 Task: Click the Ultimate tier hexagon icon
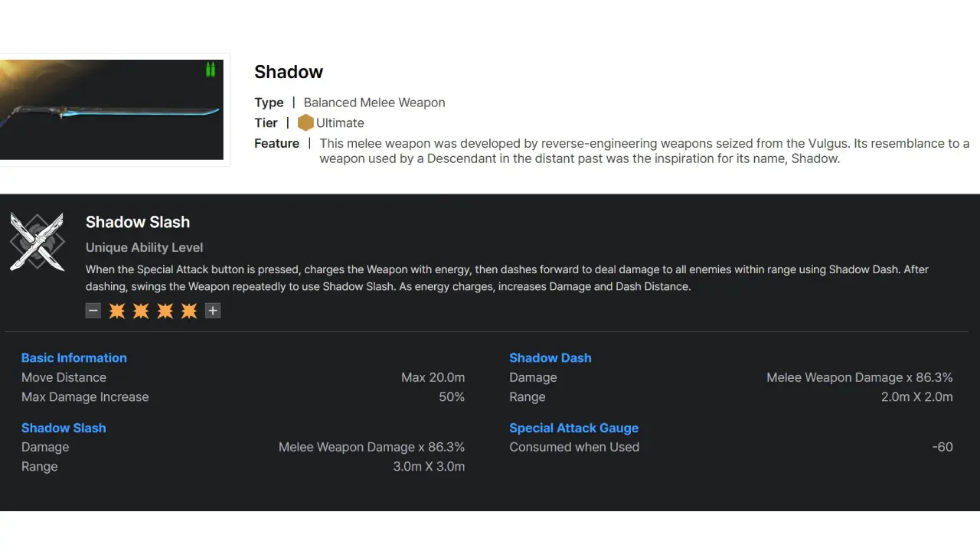(x=305, y=122)
